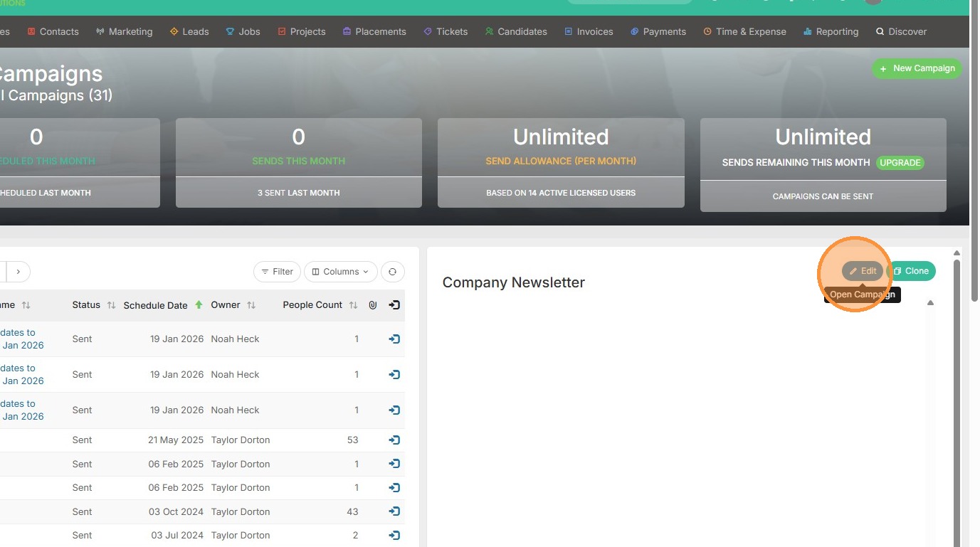Viewport: 980px width, 547px height.
Task: Open the Payments section
Action: [x=658, y=31]
